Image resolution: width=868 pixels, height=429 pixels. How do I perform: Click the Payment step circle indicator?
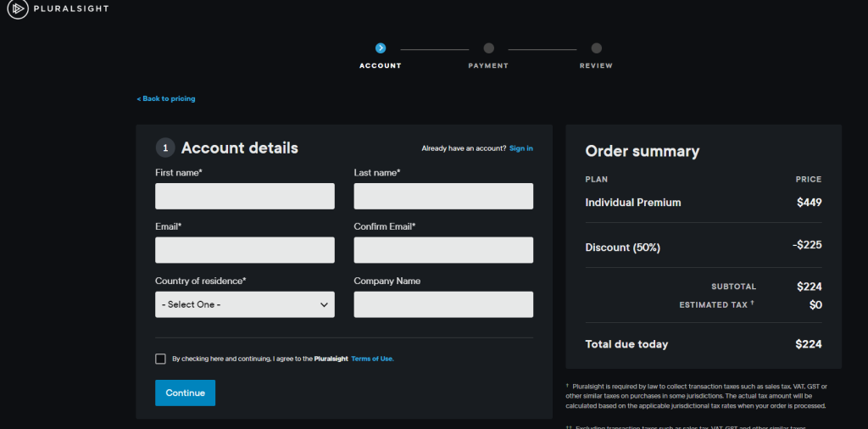point(488,48)
